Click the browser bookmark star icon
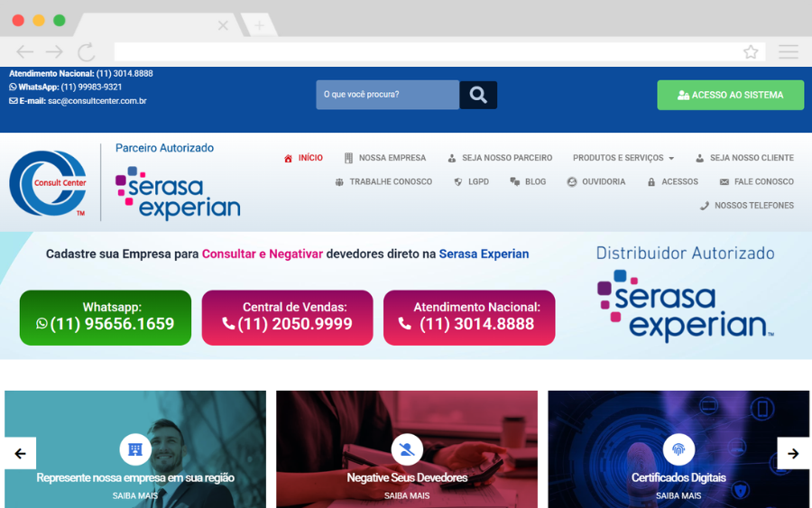This screenshot has width=812, height=508. 751,51
